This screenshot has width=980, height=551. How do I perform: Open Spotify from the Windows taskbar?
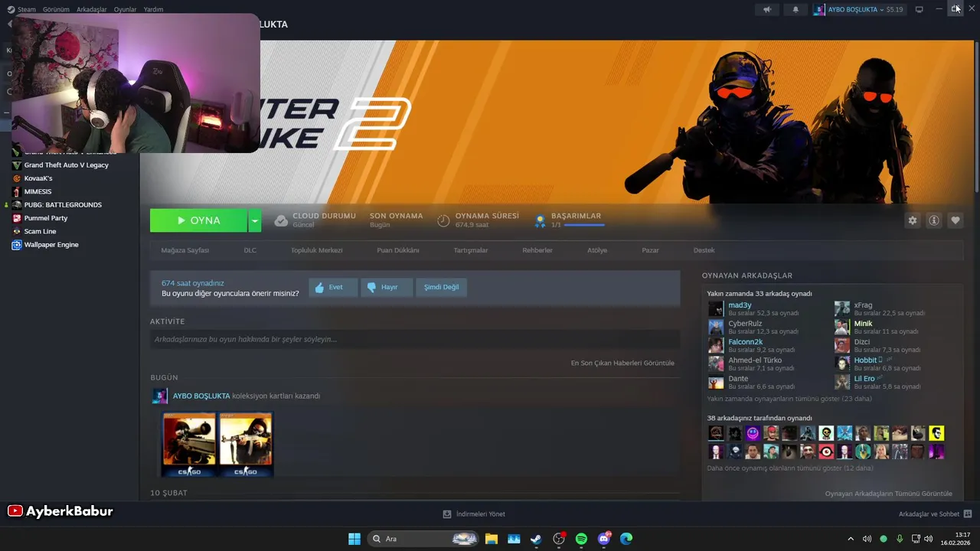coord(581,539)
